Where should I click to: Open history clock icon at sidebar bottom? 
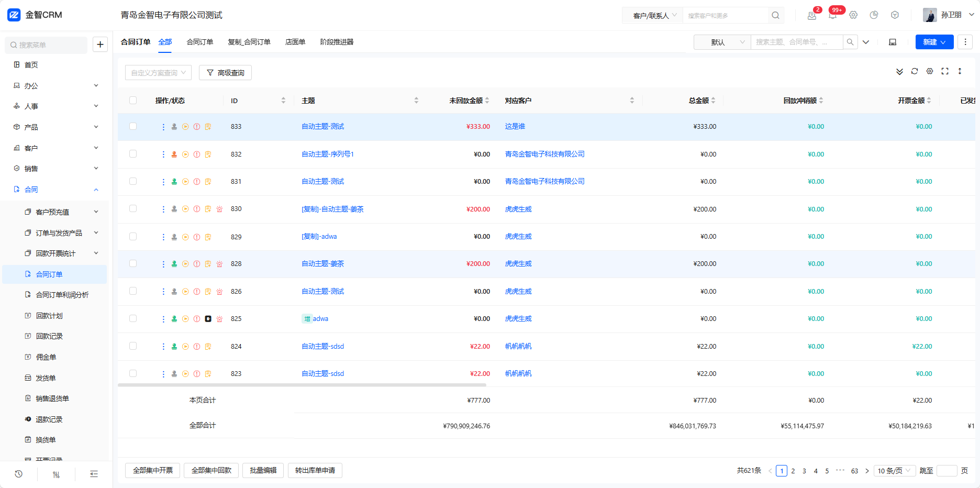pos(18,474)
